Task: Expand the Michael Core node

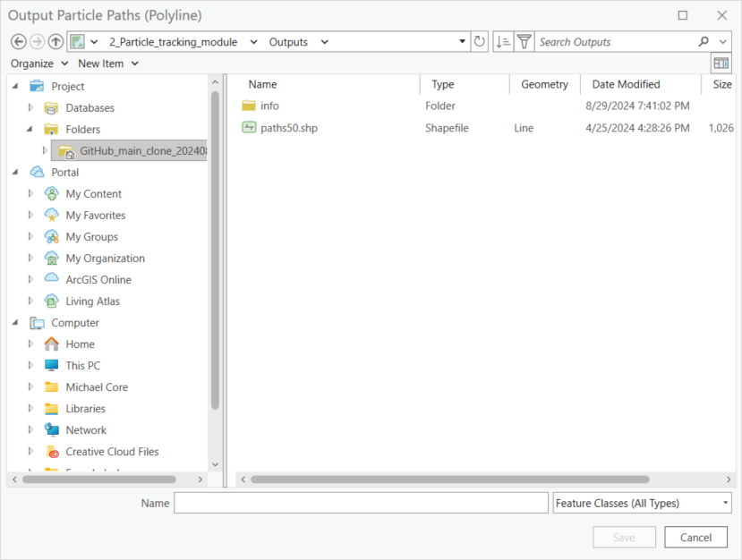Action: 30,386
